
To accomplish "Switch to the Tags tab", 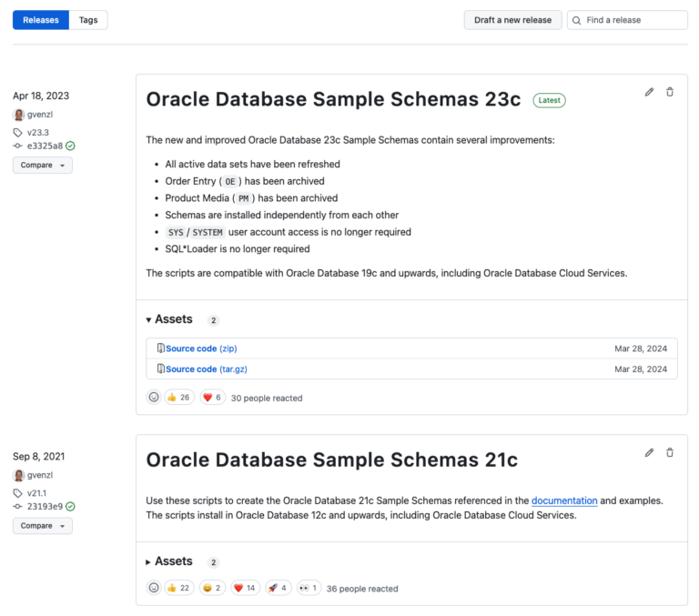I will [x=88, y=20].
